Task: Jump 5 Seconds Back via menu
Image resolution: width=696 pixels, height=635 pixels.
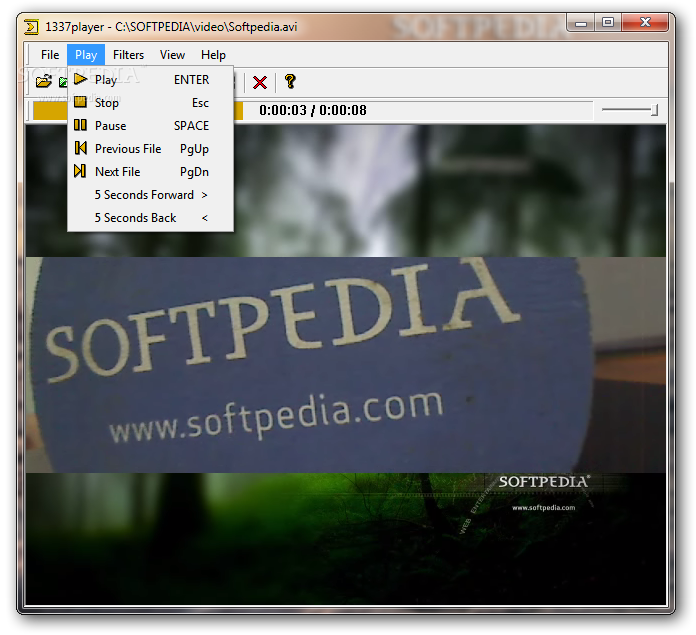Action: click(x=150, y=218)
